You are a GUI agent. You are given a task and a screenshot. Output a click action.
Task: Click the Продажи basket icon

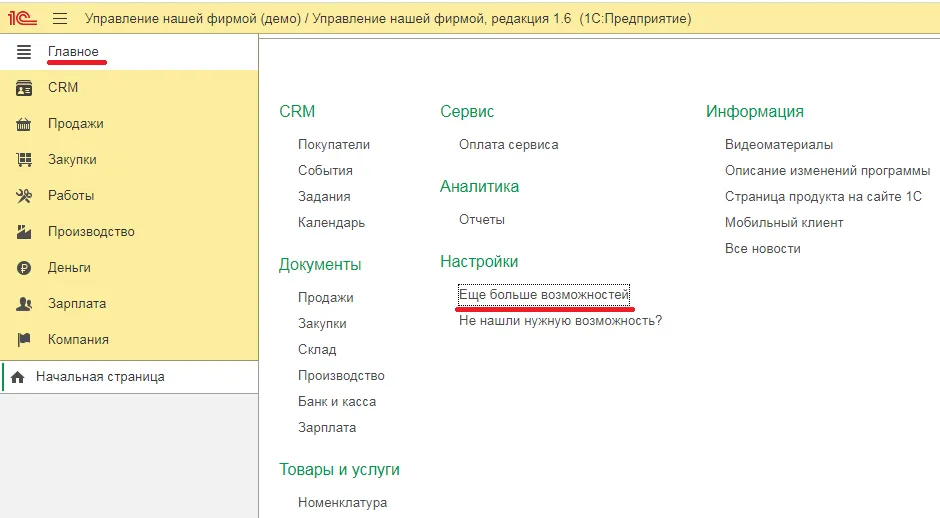pyautogui.click(x=24, y=124)
